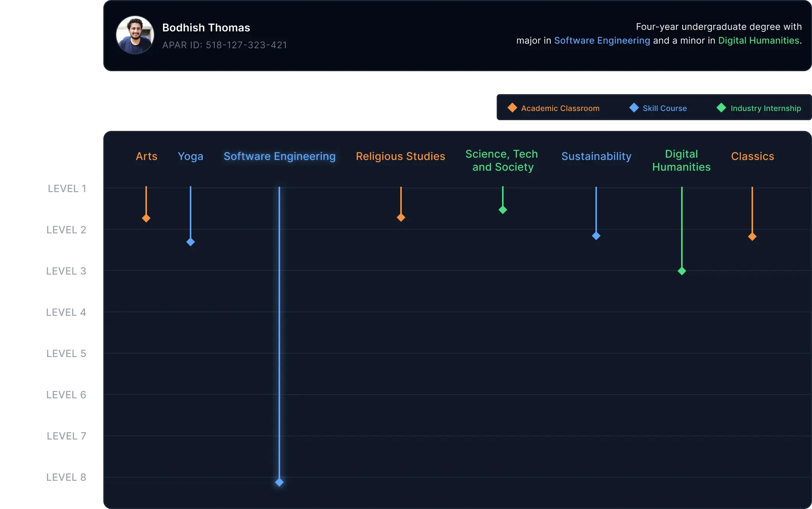Toggle the Skill Course legend label

point(665,108)
